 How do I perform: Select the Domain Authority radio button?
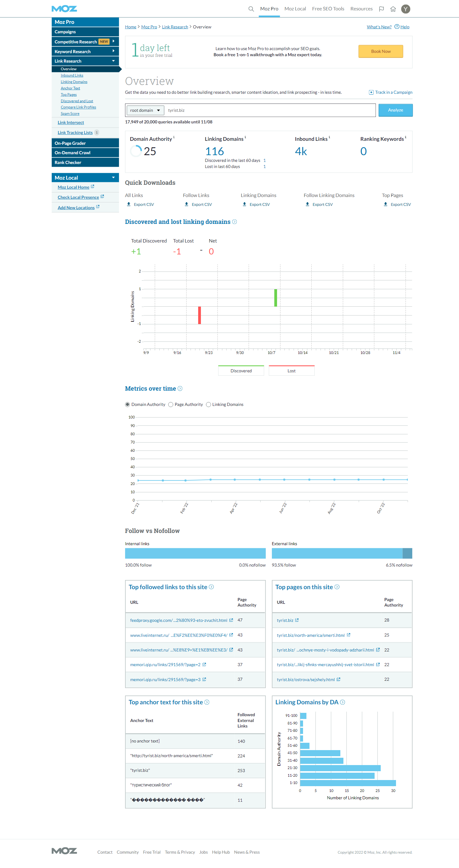tap(128, 404)
